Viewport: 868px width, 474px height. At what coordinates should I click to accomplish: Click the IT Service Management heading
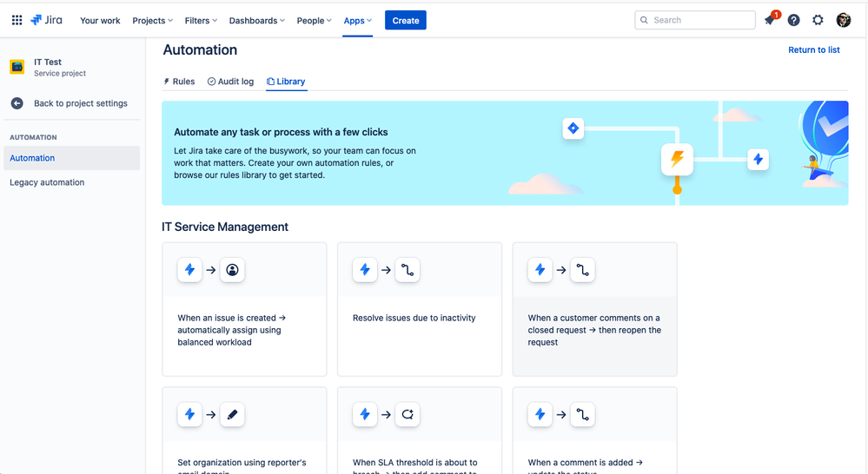pyautogui.click(x=225, y=227)
